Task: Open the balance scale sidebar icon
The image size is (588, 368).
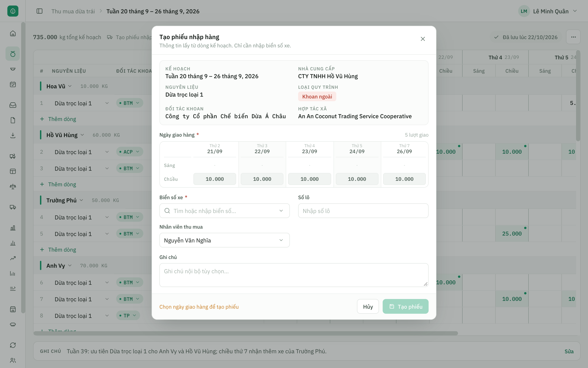Action: pyautogui.click(x=13, y=187)
